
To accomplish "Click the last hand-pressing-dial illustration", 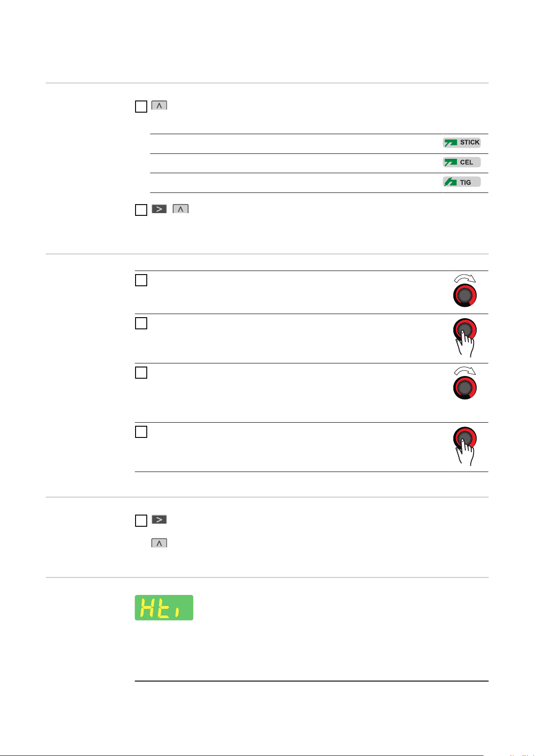I will click(x=465, y=446).
